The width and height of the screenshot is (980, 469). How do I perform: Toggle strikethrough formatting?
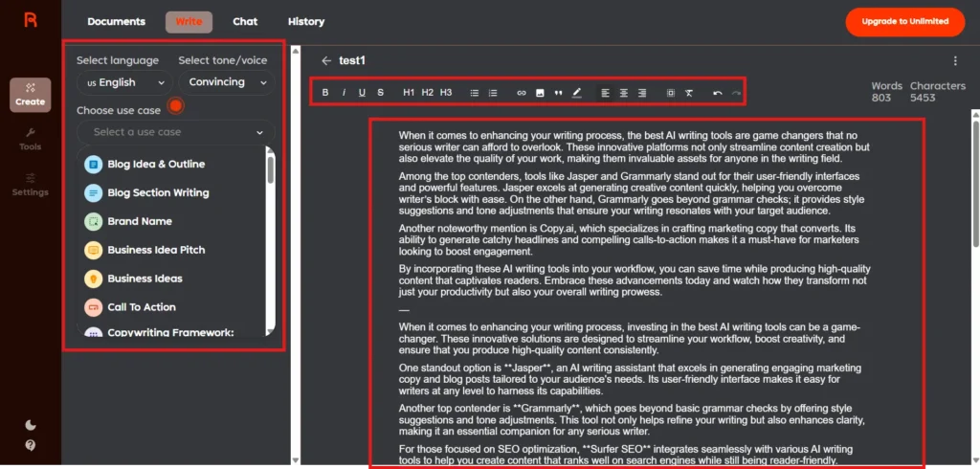coord(380,93)
